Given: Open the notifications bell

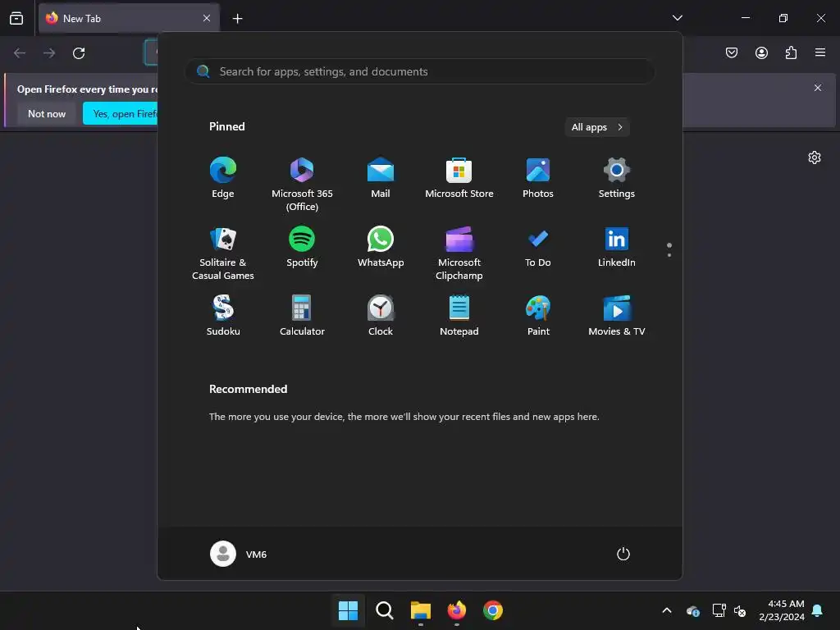Looking at the screenshot, I should 818,610.
